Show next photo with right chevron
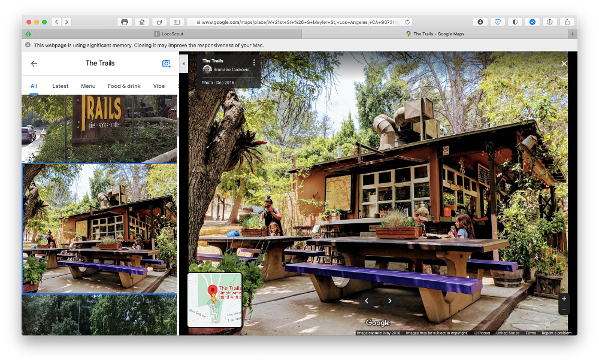The width and height of the screenshot is (599, 364). tap(390, 301)
